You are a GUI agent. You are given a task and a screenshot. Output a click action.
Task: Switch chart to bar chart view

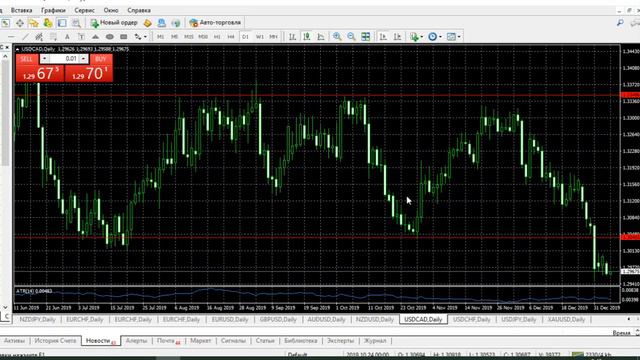coord(292,37)
